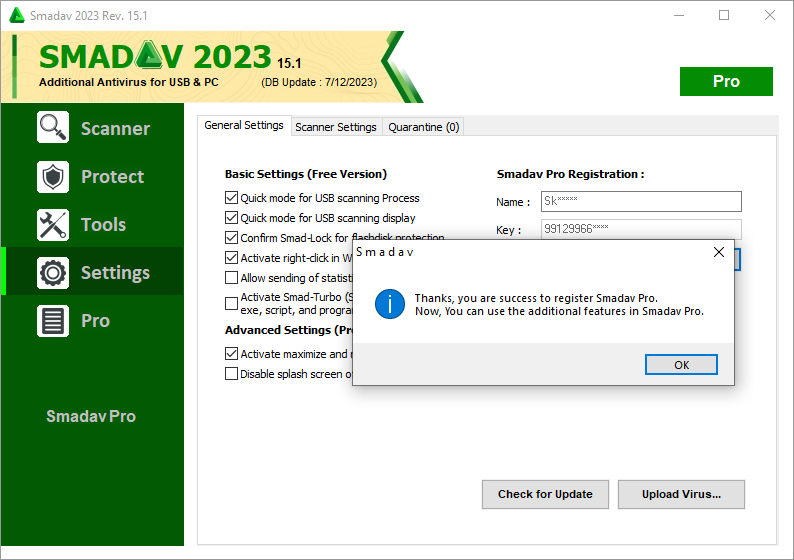Viewport: 794px width, 560px height.
Task: Open the Scanner magnifier icon
Action: coord(53,128)
